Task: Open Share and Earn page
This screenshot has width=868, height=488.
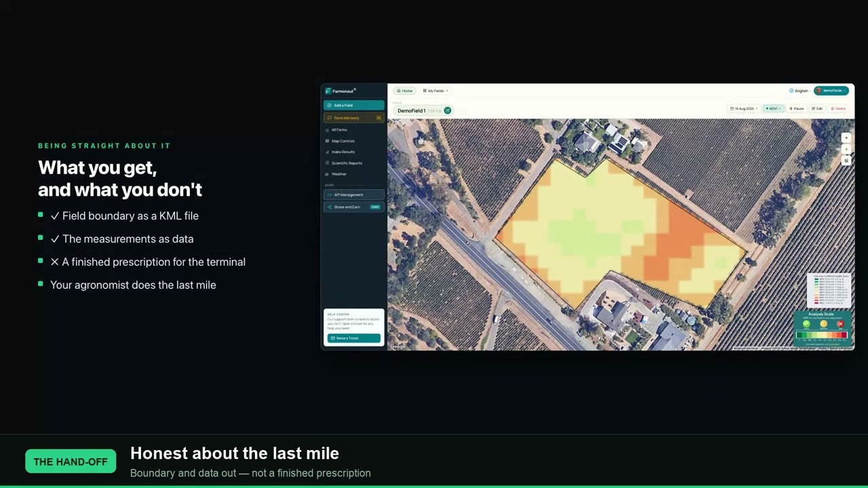Action: (x=354, y=207)
